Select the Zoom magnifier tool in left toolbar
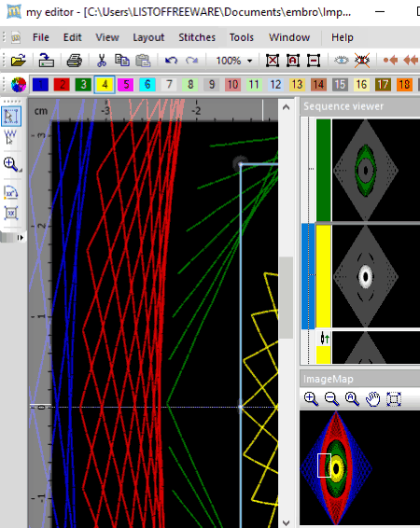 (x=12, y=165)
